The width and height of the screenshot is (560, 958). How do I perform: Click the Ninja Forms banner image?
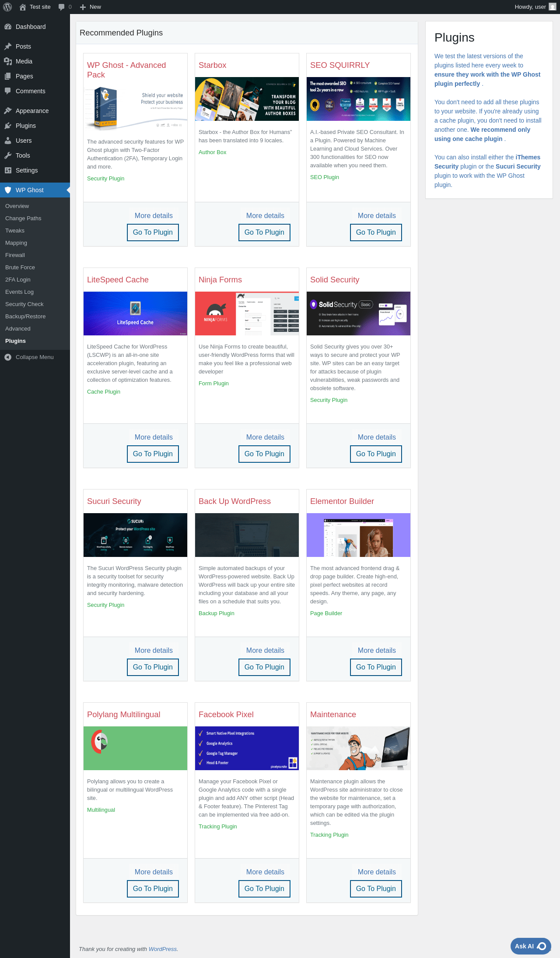[x=247, y=313]
